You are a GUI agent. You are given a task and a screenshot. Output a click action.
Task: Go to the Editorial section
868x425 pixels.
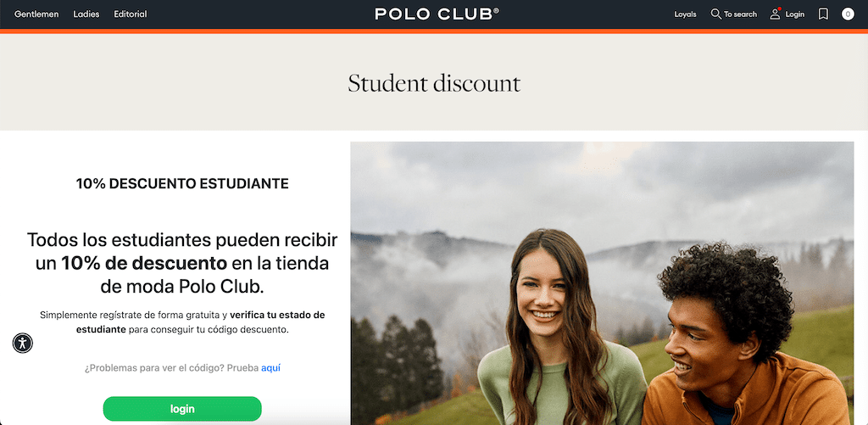click(131, 14)
